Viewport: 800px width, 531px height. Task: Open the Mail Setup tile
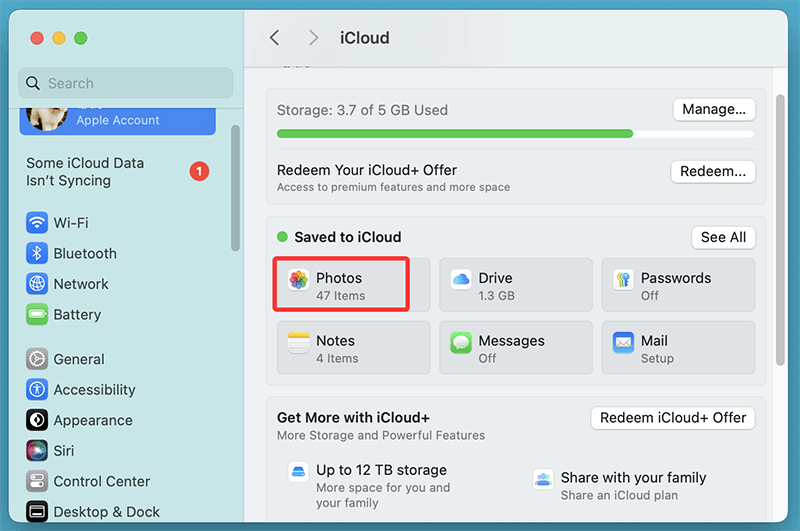pyautogui.click(x=678, y=347)
